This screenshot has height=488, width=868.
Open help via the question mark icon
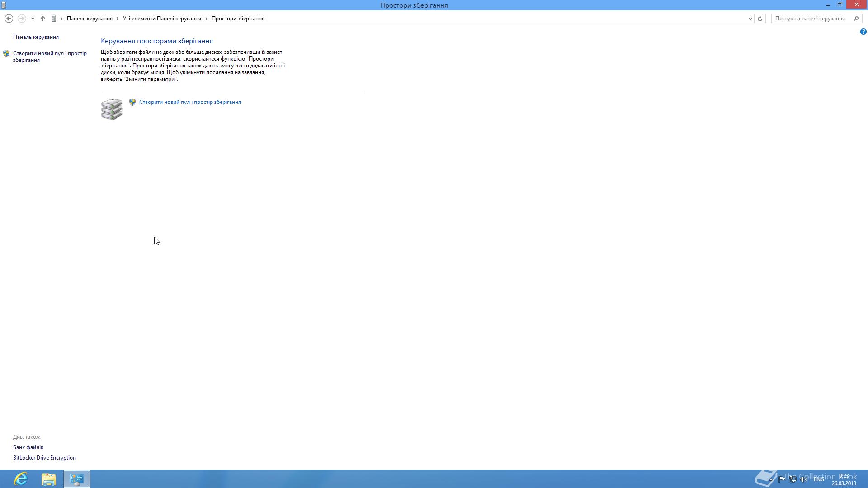click(x=863, y=32)
